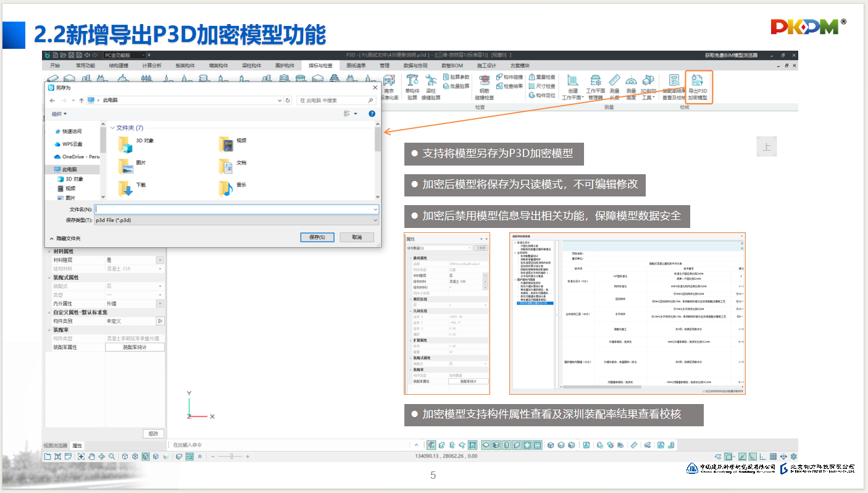Click the 保存(S) button
The height and width of the screenshot is (493, 868).
point(317,237)
